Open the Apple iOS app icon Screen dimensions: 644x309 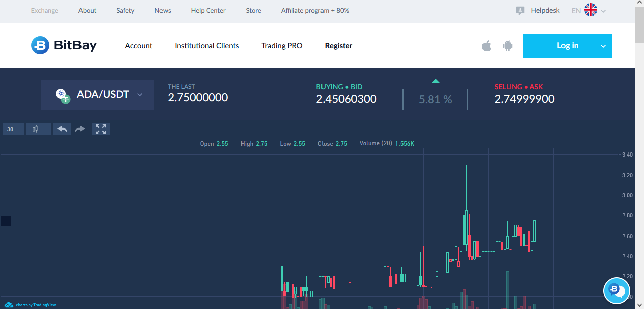tap(486, 46)
